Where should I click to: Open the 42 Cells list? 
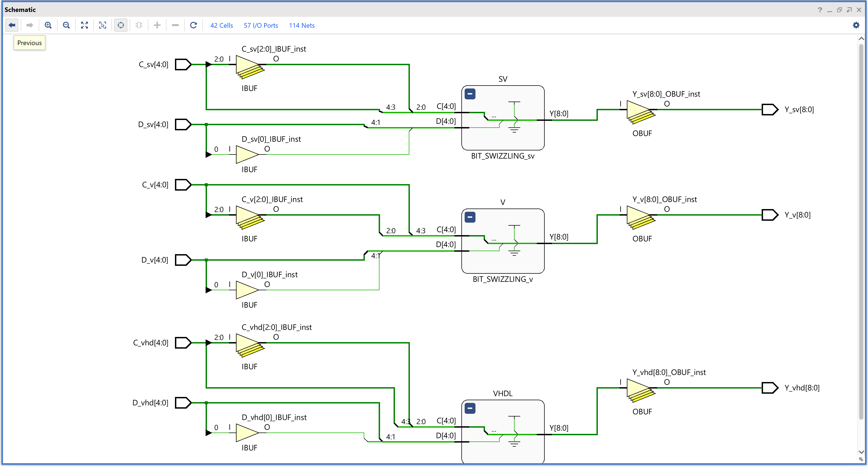[x=221, y=25]
